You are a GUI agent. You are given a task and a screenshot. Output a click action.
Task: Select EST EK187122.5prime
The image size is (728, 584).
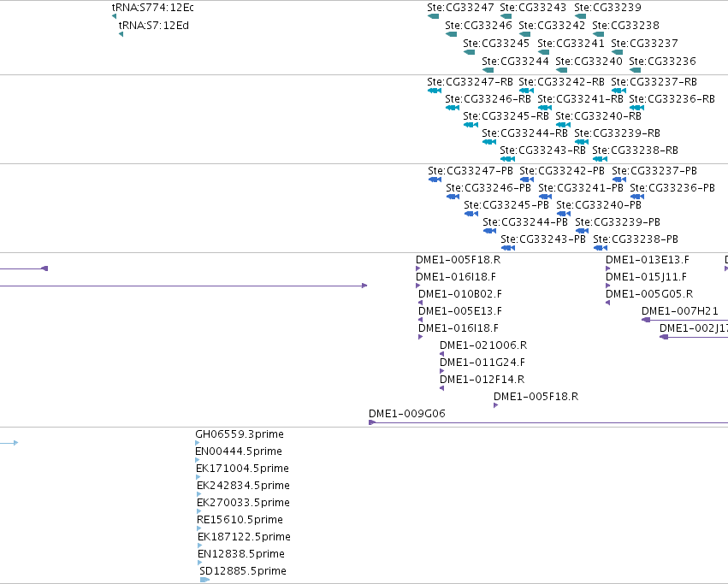coord(244,537)
